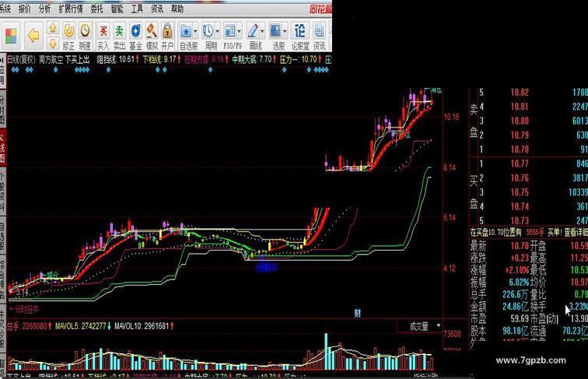Expand the F10/F9 dropdown arrow

(x=239, y=32)
